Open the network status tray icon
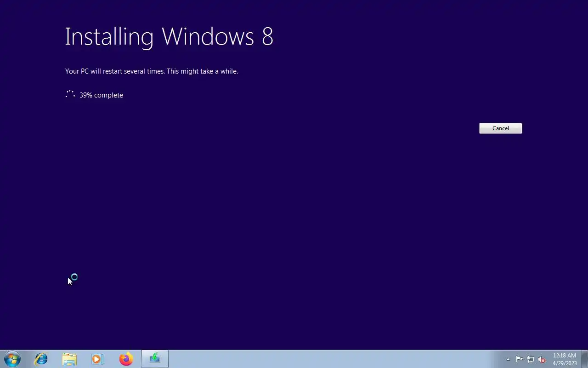 [531, 359]
